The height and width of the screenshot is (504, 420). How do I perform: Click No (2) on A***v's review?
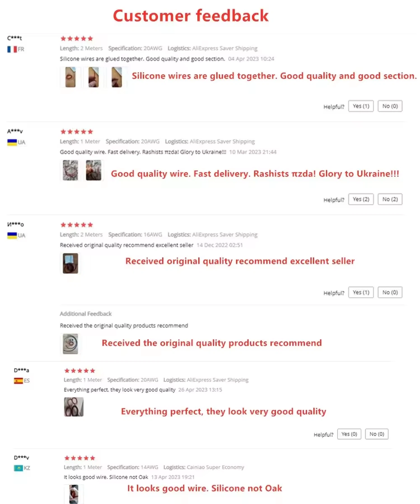tap(390, 199)
